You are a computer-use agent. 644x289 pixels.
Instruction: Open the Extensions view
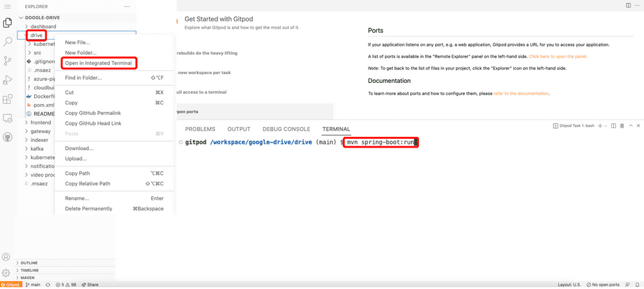8,99
